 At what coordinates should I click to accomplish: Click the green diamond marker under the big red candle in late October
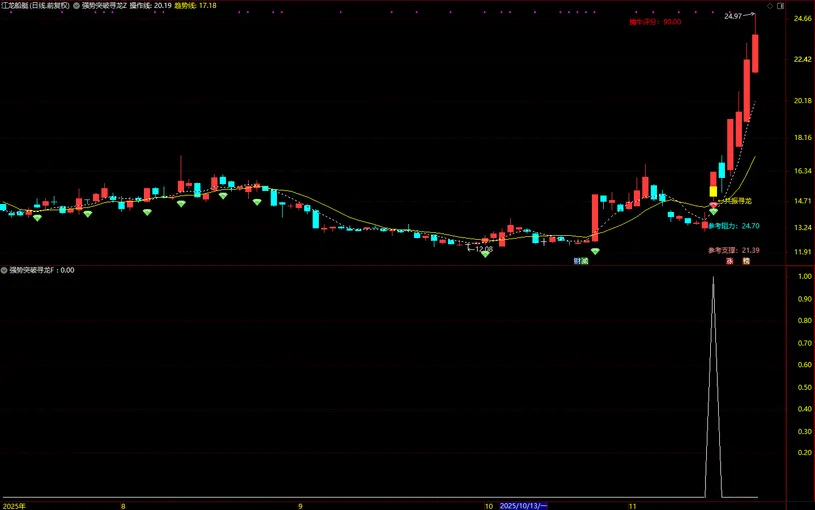pos(595,251)
